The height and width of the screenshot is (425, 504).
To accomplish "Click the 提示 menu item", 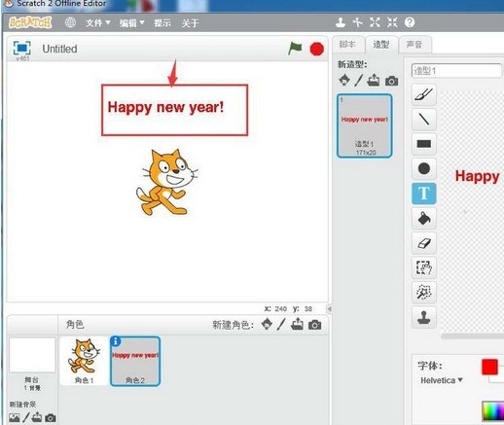I will point(162,23).
